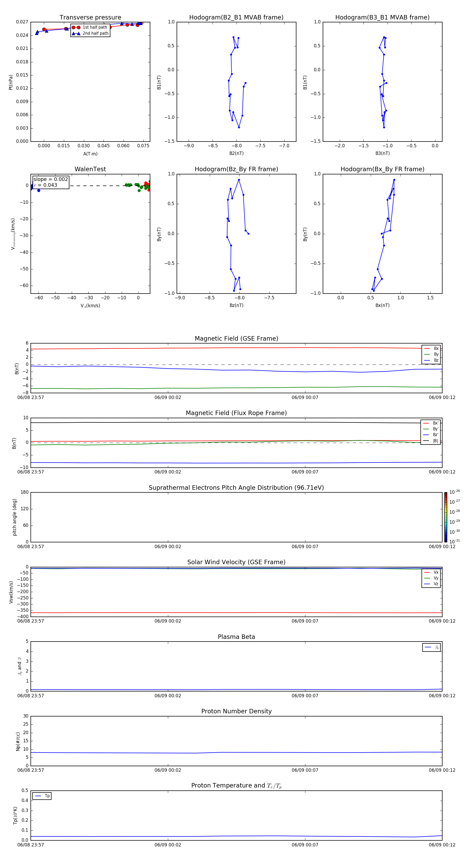Click the 'pitch angle (deg)' axis label

[14, 517]
